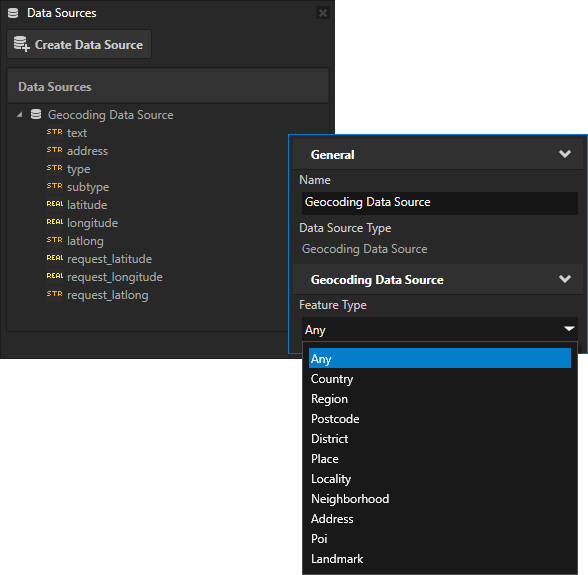This screenshot has width=588, height=575.
Task: Choose Any in Feature Type list
Action: 440,359
